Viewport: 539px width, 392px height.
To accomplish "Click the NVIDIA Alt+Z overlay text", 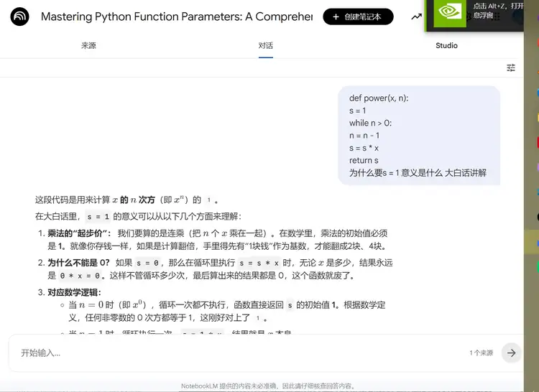I will click(498, 11).
